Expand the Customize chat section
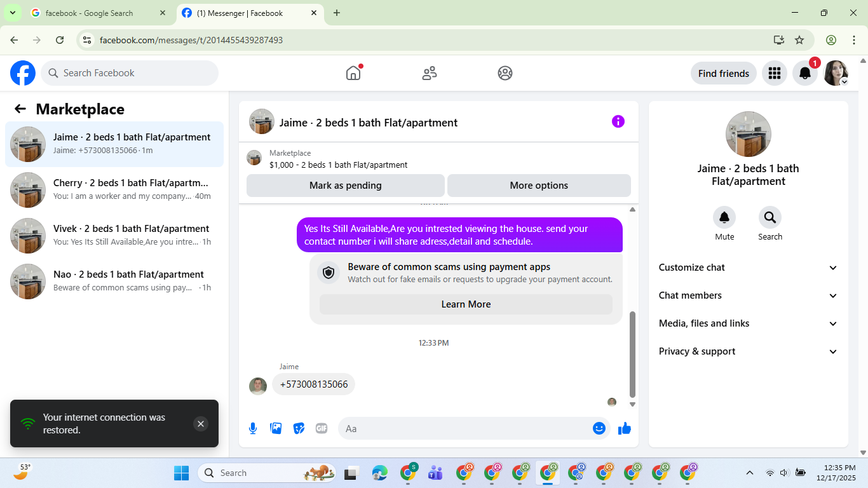Image resolution: width=868 pixels, height=488 pixels. pyautogui.click(x=749, y=268)
